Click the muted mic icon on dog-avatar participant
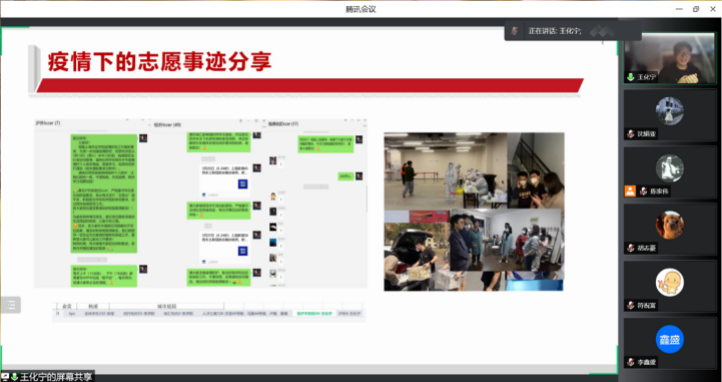722x382 pixels. (x=630, y=248)
